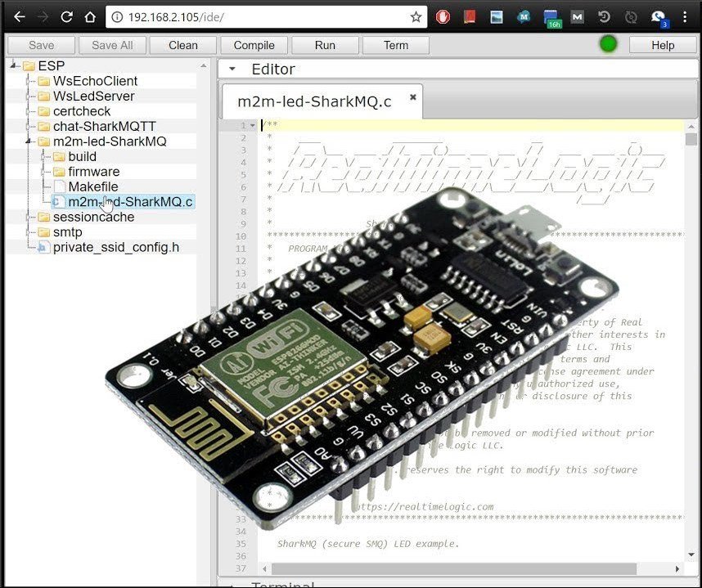Expand the firmware folder node
The image size is (702, 588).
(x=44, y=172)
